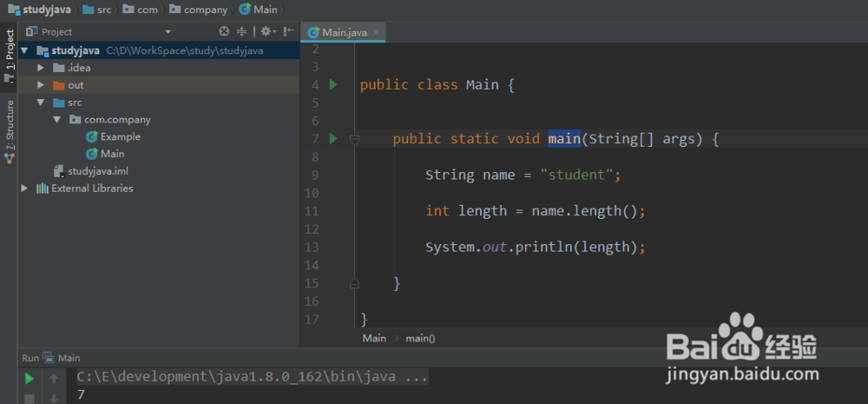Open the Project panel settings gear menu

click(268, 31)
